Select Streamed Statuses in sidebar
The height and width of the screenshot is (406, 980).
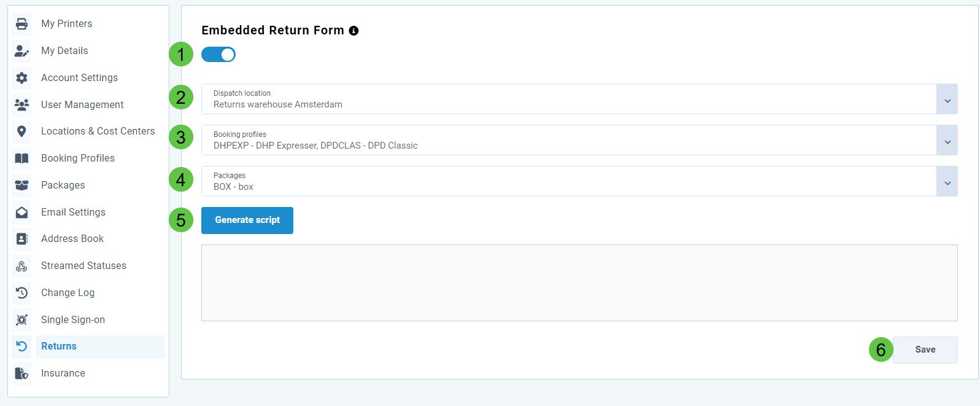click(x=83, y=266)
